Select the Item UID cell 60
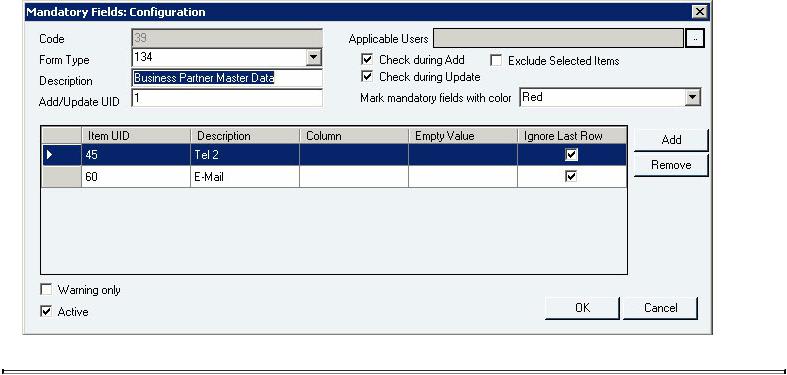This screenshot has width=787, height=375. coord(136,177)
